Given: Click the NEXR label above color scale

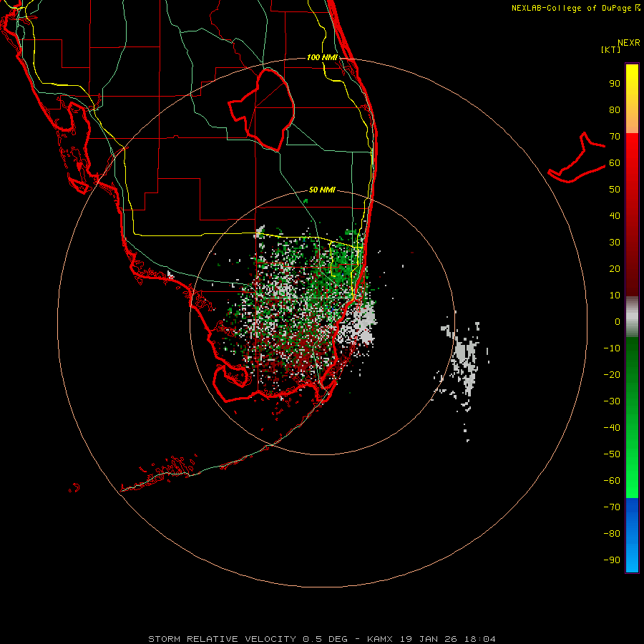Looking at the screenshot, I should click(x=629, y=43).
